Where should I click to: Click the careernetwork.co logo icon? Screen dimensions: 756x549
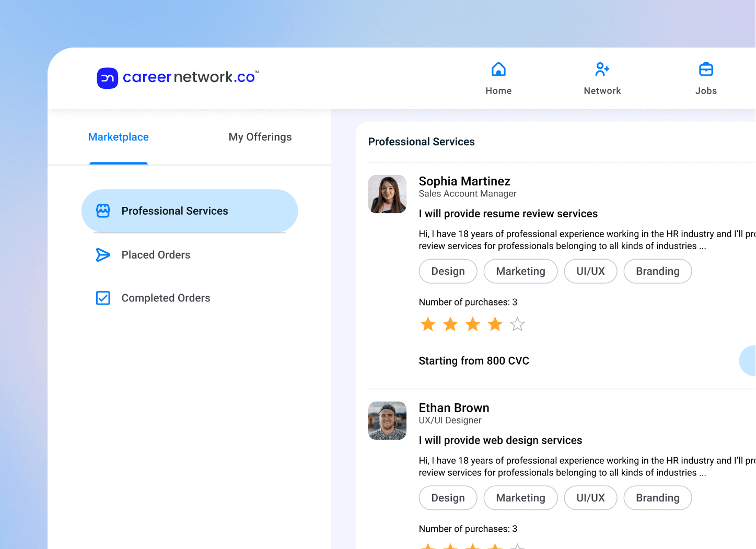point(108,78)
